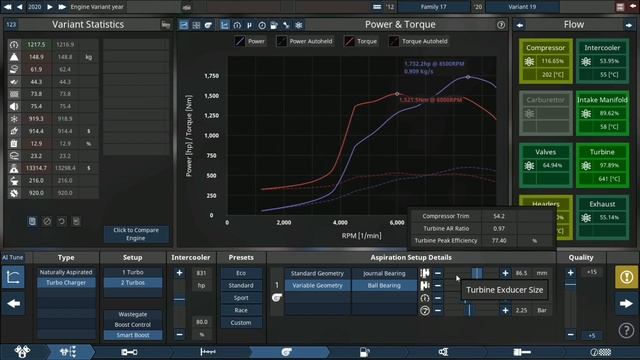Select Smart Boost option

click(x=133, y=335)
